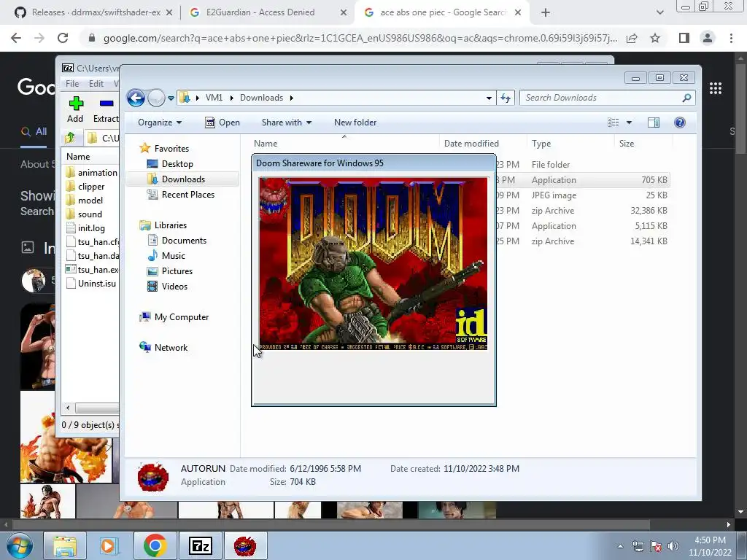This screenshot has width=747, height=560.
Task: Toggle the preview pane icon
Action: point(654,122)
